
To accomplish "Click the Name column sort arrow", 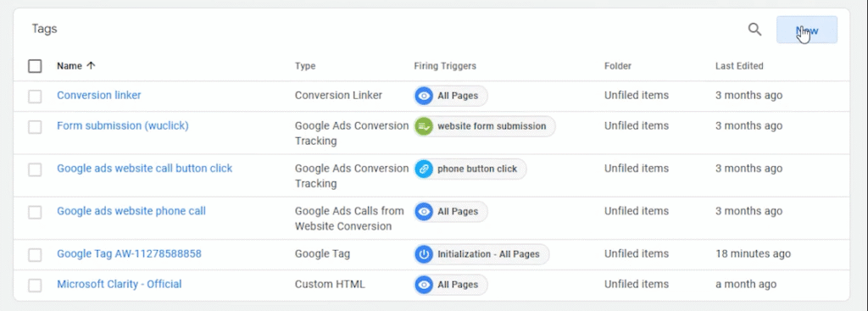I will click(x=92, y=66).
